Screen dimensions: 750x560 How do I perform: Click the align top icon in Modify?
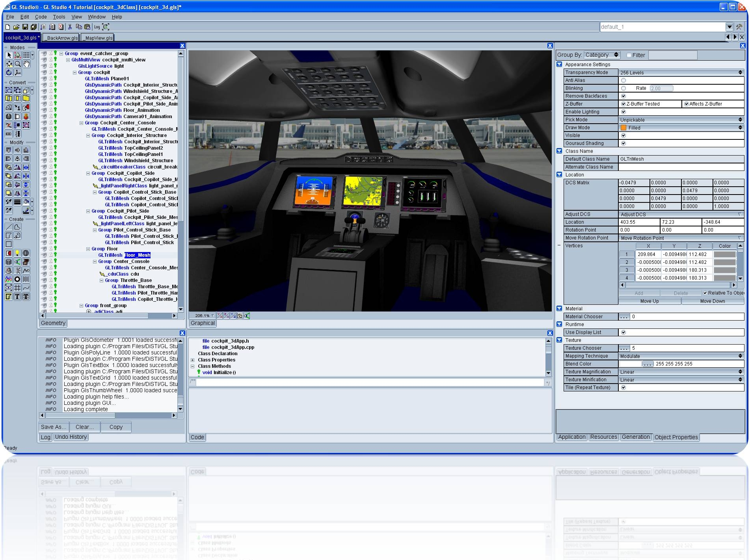(x=9, y=150)
